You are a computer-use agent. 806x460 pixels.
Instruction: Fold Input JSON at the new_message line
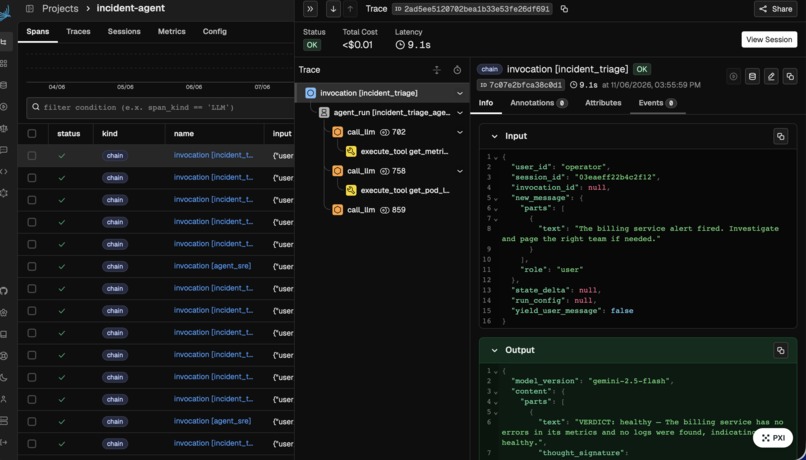click(496, 198)
